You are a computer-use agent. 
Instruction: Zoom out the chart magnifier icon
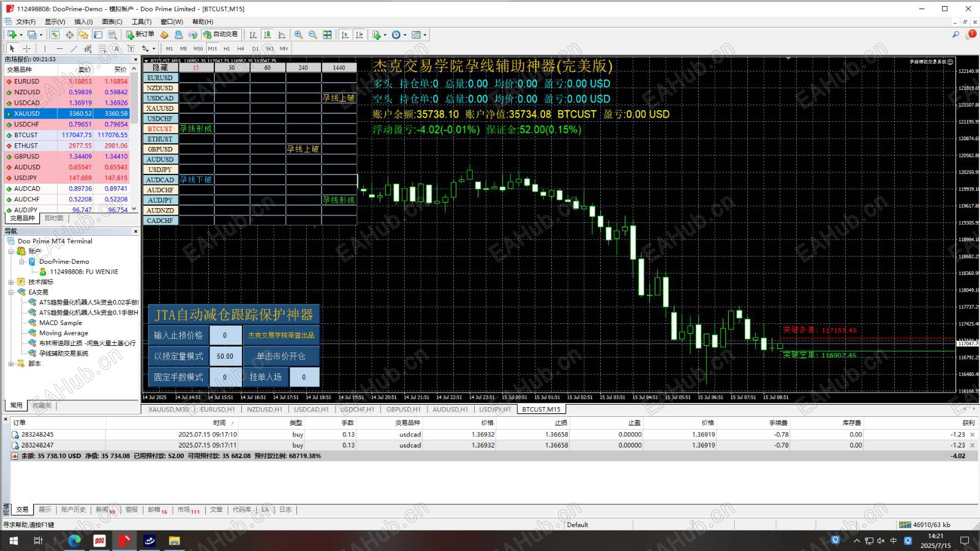click(312, 35)
